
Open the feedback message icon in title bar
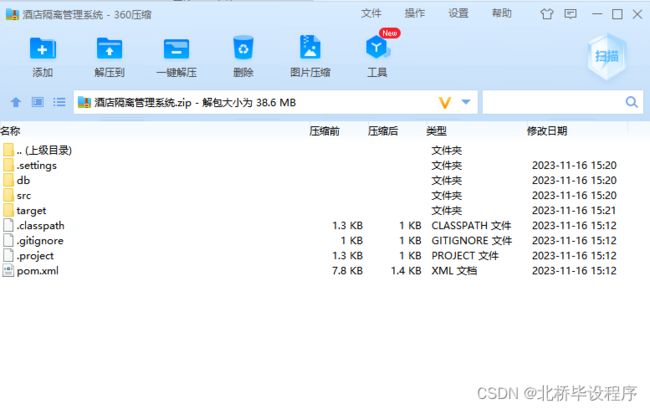570,14
